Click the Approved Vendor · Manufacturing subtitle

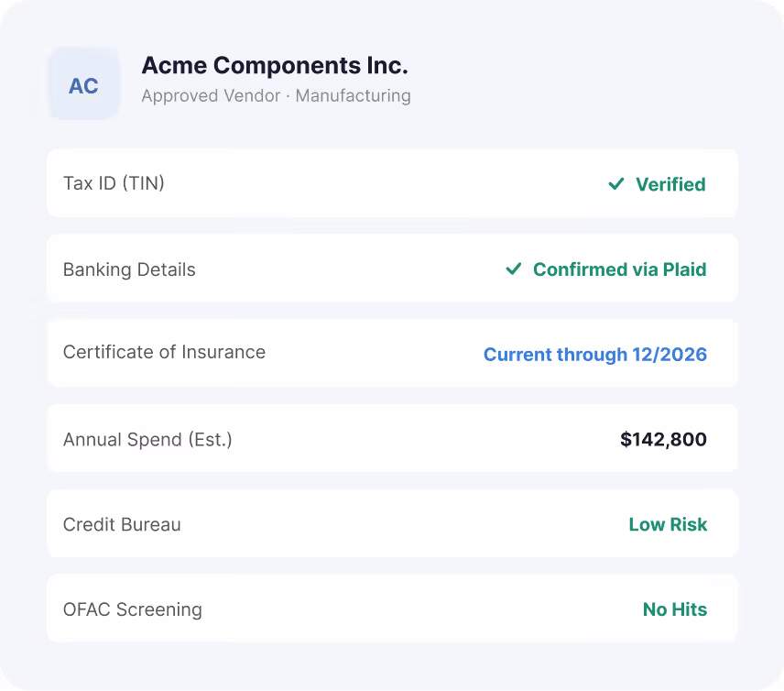[x=276, y=95]
